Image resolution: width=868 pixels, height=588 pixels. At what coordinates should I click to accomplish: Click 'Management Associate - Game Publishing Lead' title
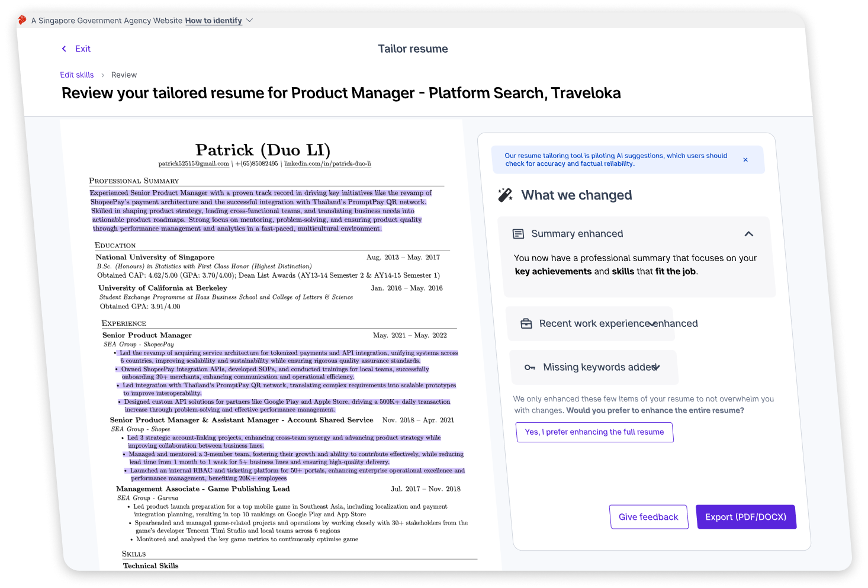pos(203,489)
